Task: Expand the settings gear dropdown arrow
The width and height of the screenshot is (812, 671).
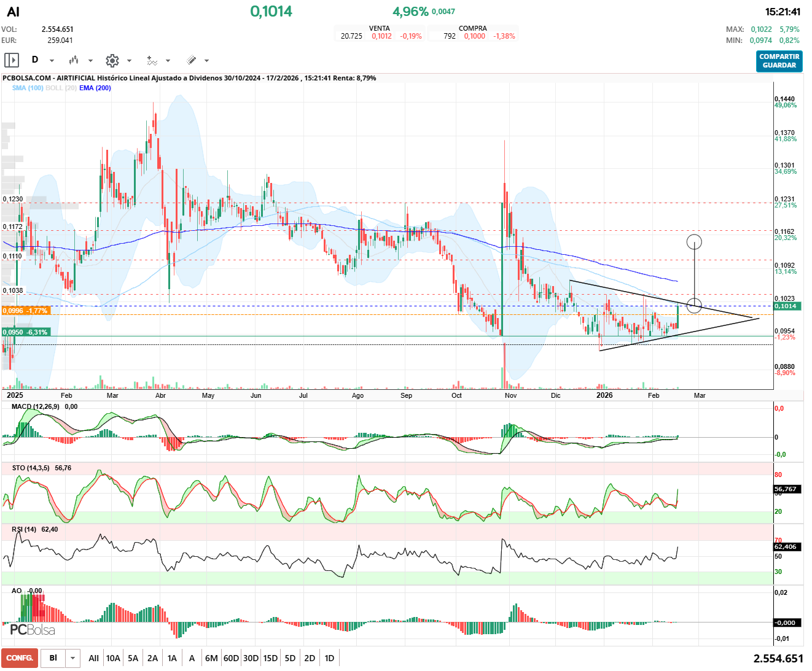Action: (x=129, y=61)
